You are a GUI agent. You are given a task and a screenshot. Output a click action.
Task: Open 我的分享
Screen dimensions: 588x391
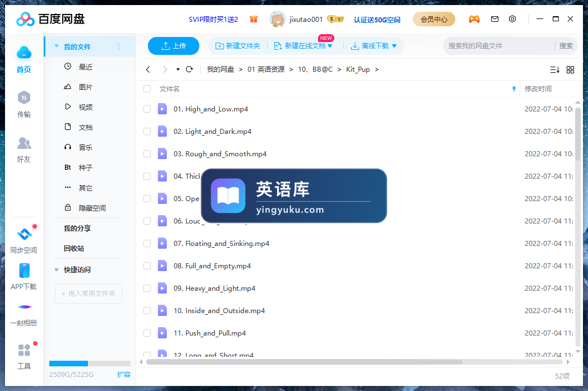point(77,228)
